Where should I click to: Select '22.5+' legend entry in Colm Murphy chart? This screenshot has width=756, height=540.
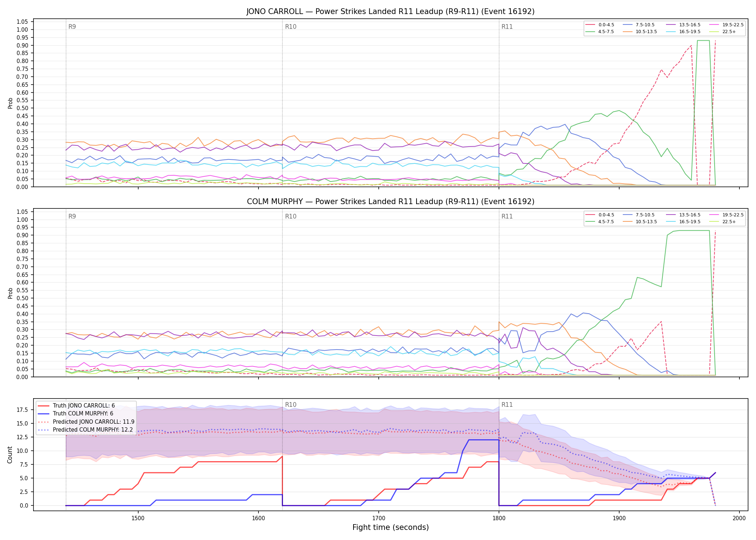point(723,222)
